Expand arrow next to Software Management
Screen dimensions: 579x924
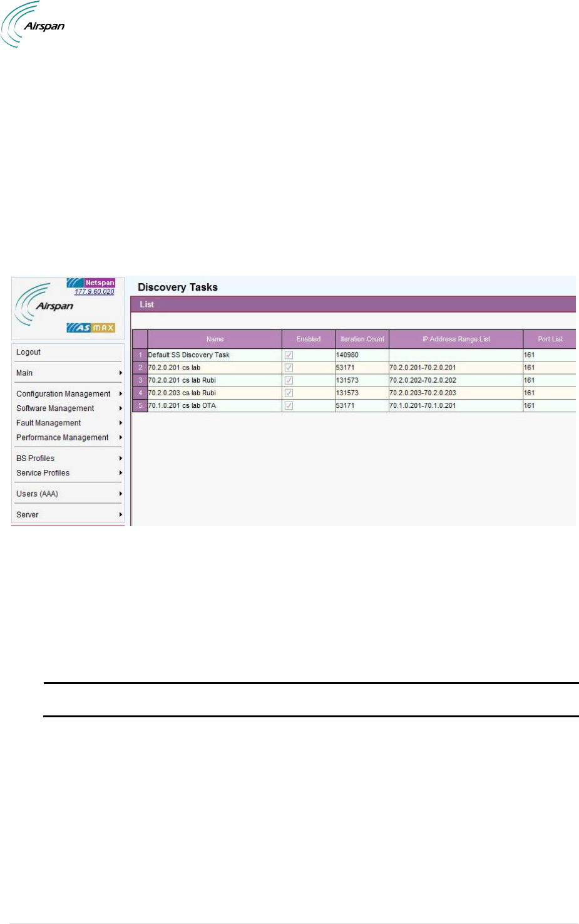pos(120,408)
